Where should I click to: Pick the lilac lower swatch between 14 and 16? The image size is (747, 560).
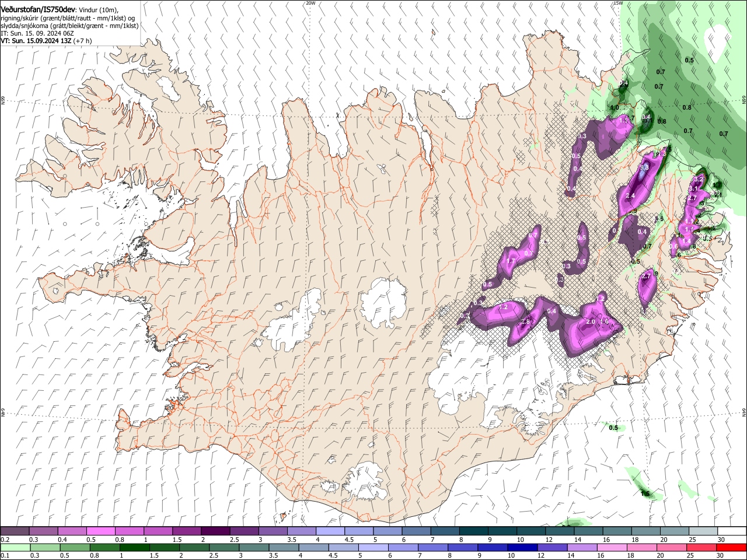(582, 548)
